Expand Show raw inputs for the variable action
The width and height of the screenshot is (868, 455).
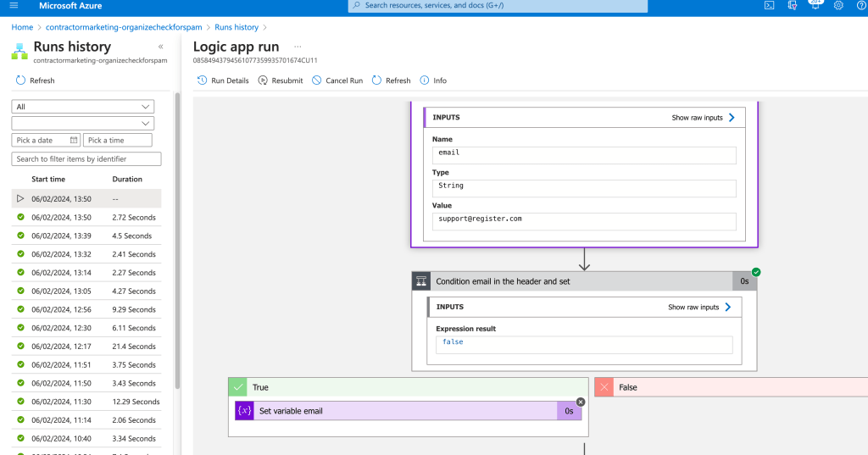click(703, 117)
